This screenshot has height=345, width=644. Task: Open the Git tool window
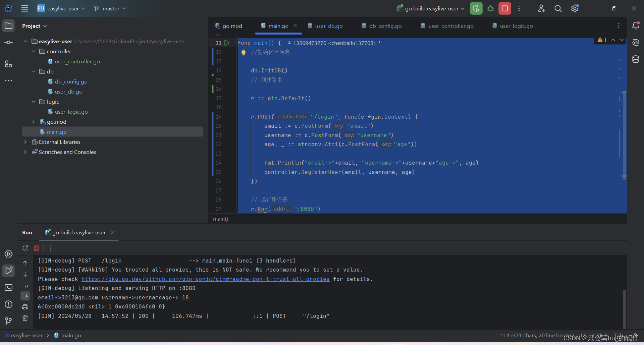(x=8, y=321)
